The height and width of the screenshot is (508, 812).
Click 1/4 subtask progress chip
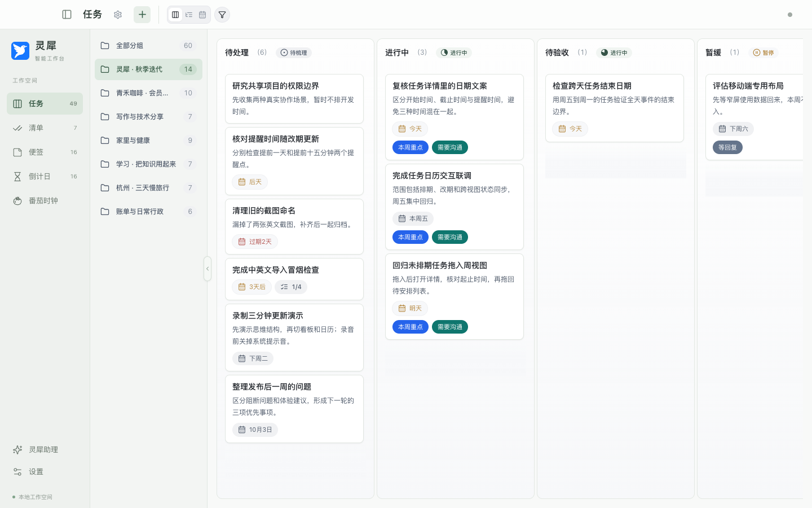click(291, 287)
